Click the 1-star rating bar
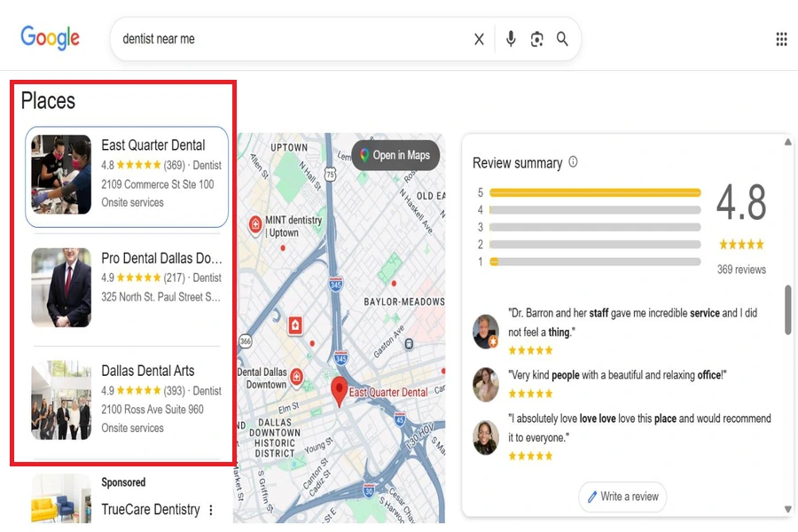Image resolution: width=798 pixels, height=532 pixels. (x=595, y=262)
